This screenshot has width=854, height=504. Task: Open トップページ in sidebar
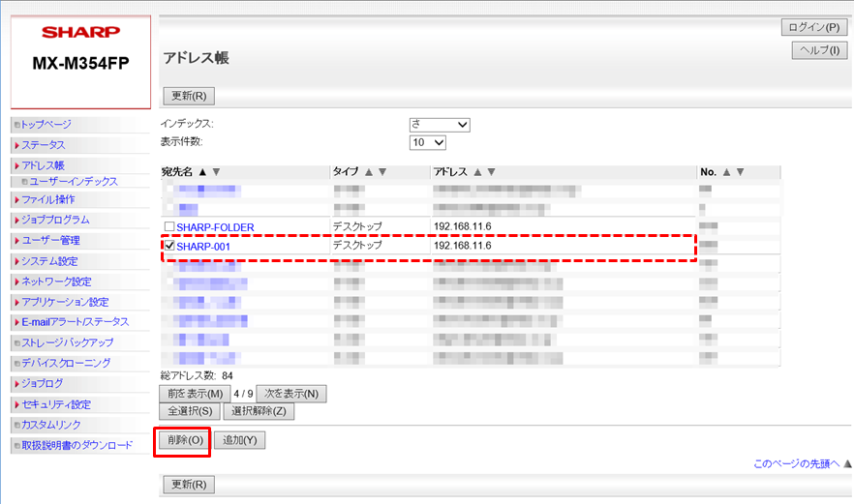coord(46,125)
